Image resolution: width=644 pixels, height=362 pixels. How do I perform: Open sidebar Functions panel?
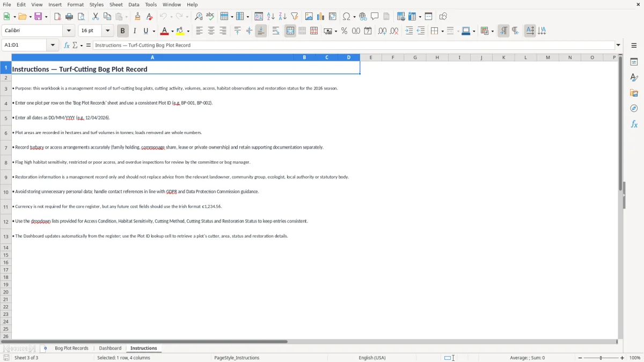[634, 124]
